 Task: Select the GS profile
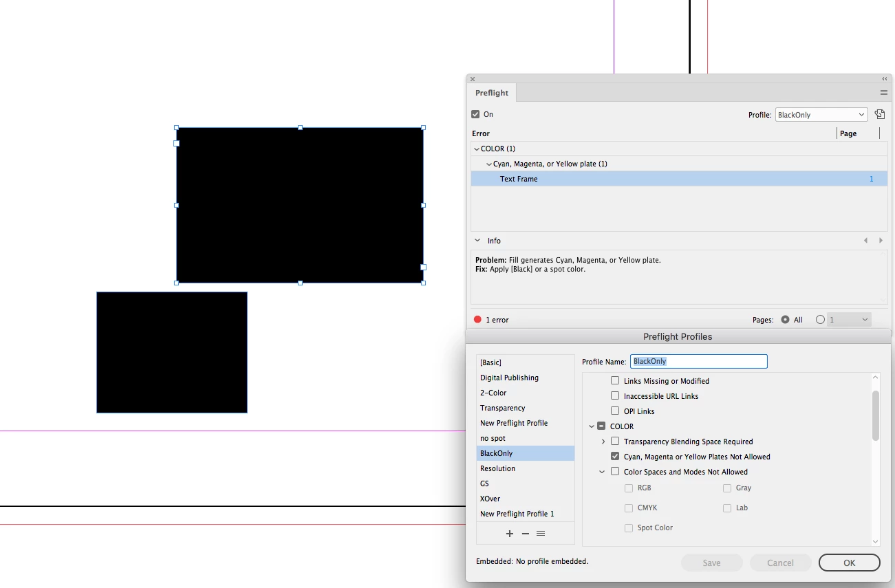click(526, 483)
